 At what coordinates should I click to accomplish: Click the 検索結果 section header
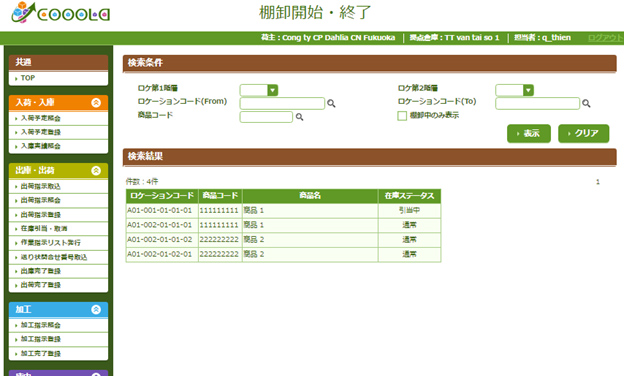click(370, 157)
